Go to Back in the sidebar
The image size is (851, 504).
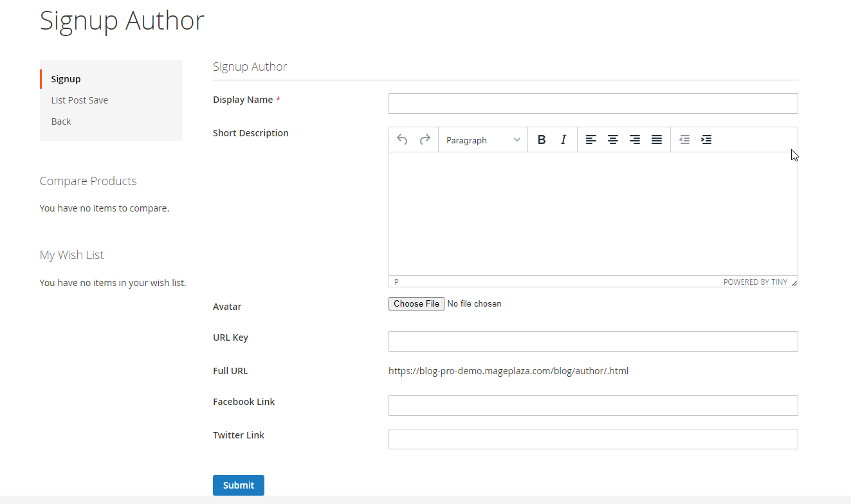pyautogui.click(x=61, y=122)
